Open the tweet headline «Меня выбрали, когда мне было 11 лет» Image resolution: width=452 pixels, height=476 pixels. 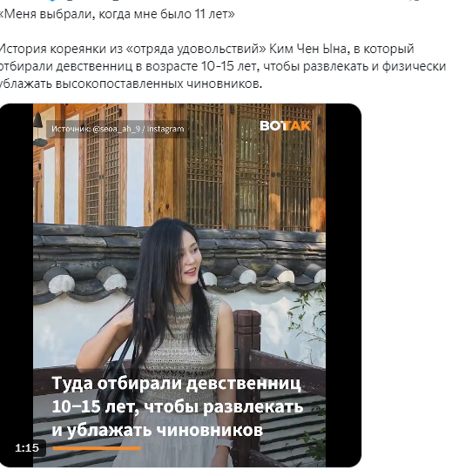(x=117, y=14)
